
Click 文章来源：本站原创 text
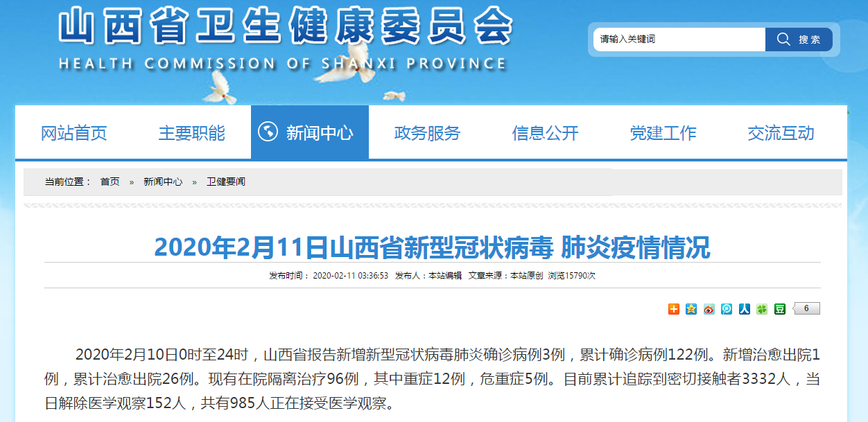505,275
